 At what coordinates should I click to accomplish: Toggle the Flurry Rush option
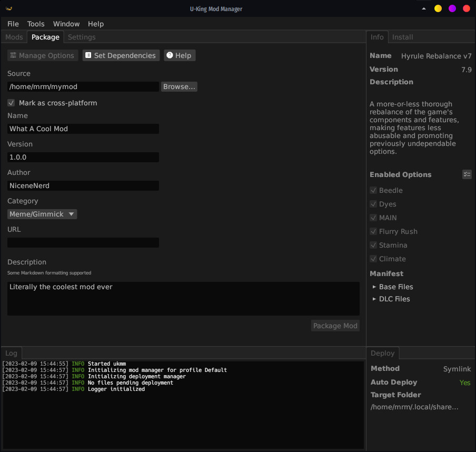(x=373, y=231)
